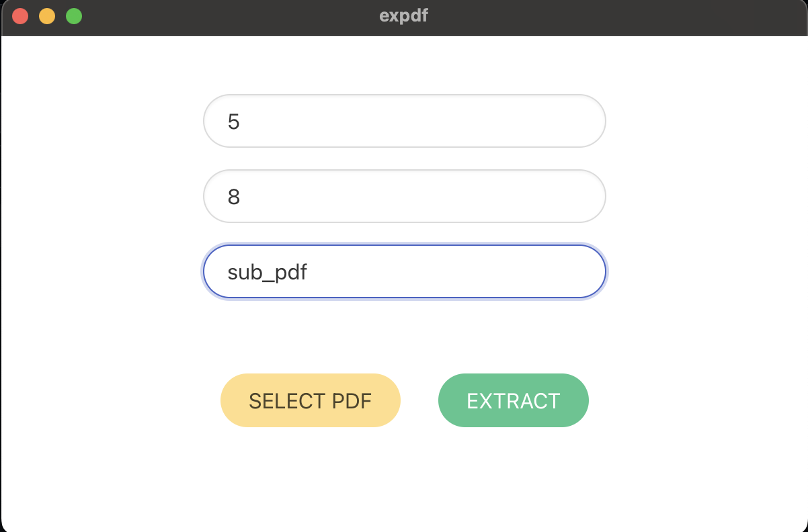Click the highlighted output name field
The image size is (808, 532).
403,271
